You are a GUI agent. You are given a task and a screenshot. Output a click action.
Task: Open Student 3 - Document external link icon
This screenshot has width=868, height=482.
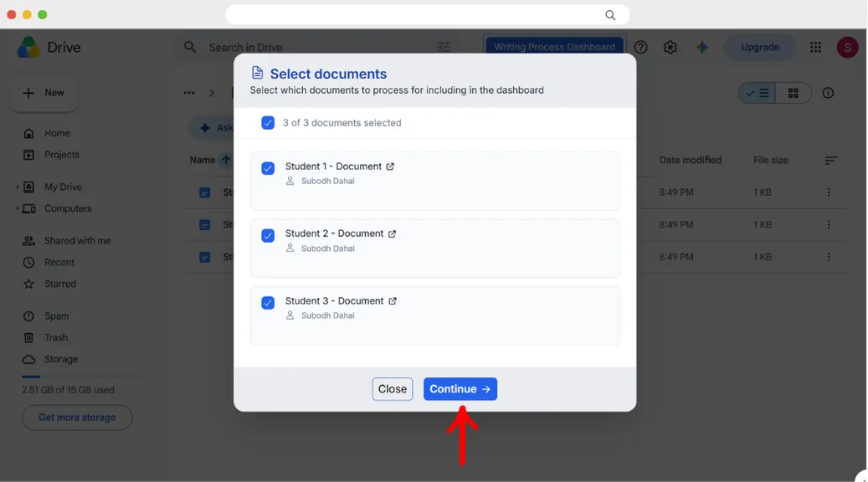coord(393,301)
